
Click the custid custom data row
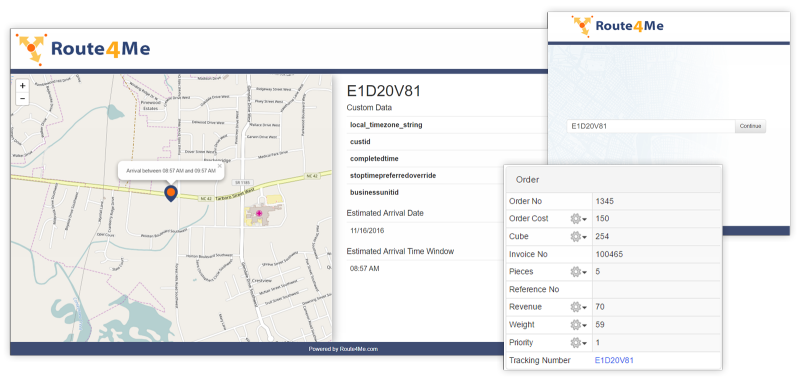tap(447, 142)
